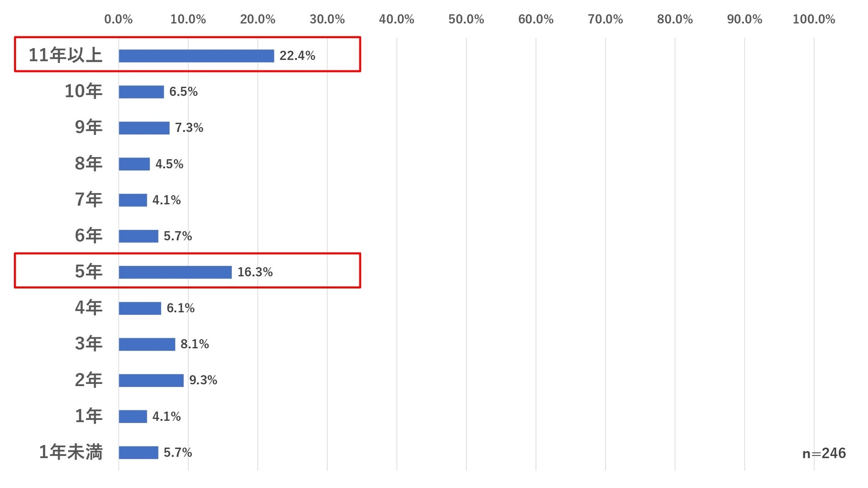The height and width of the screenshot is (488, 868).
Task: Click the blue bar for 11年以上
Action: pyautogui.click(x=196, y=56)
